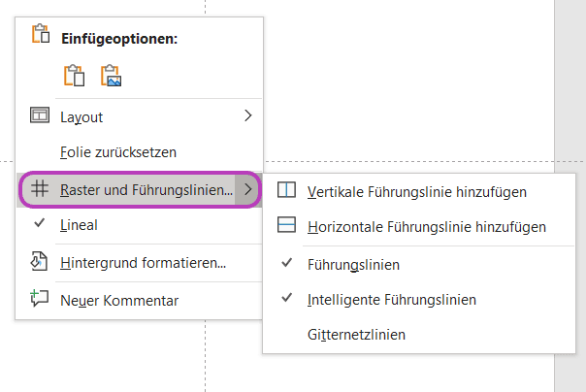Select Folie zurücksetzen menu entry
Screen dimensions: 586x392
coord(140,152)
